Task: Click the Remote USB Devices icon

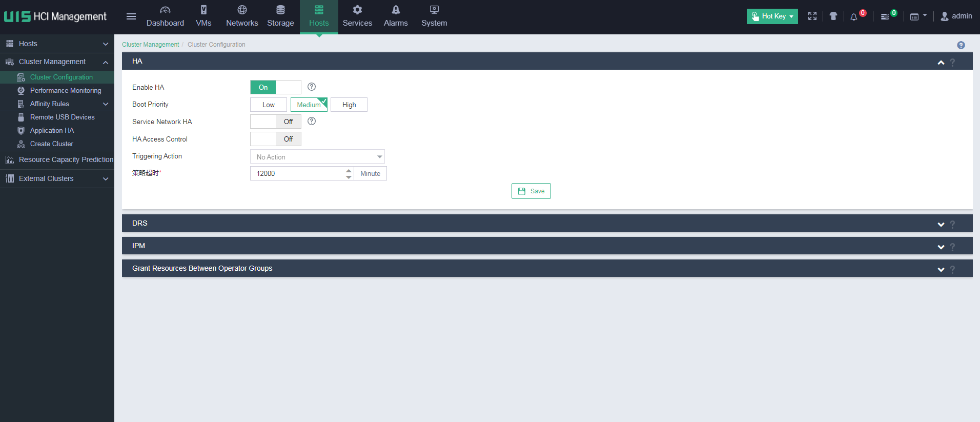Action: [x=21, y=117]
